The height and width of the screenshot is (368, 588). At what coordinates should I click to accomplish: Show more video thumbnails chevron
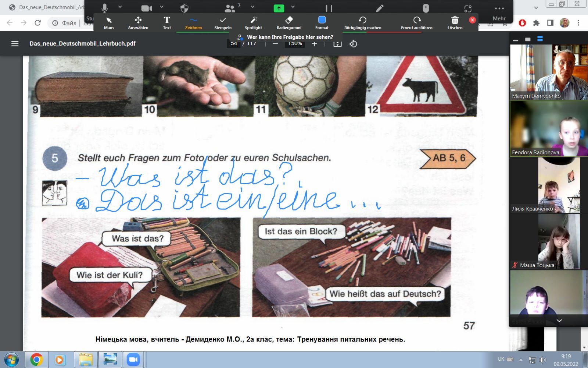(559, 321)
